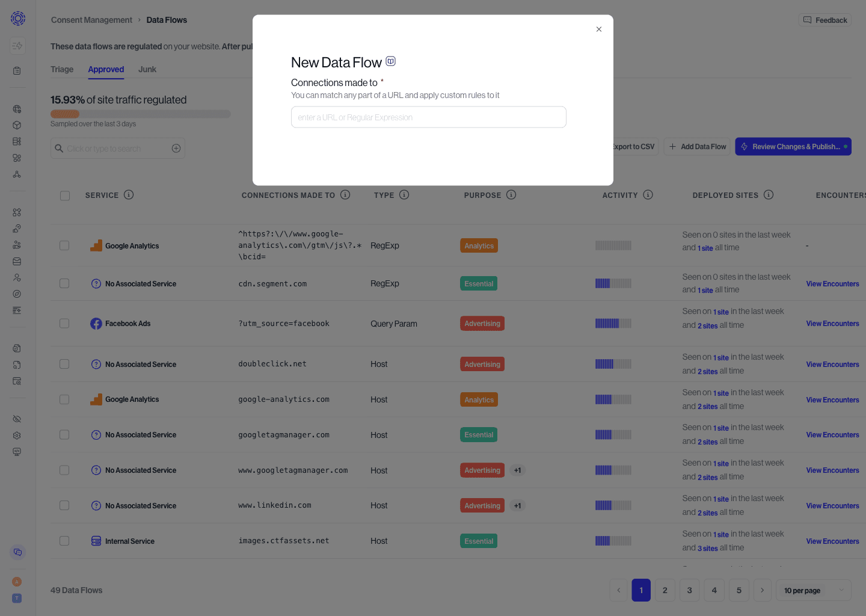The width and height of the screenshot is (866, 616).
Task: Open Analytics purpose tag for google-analytics.com row
Action: [x=479, y=400]
